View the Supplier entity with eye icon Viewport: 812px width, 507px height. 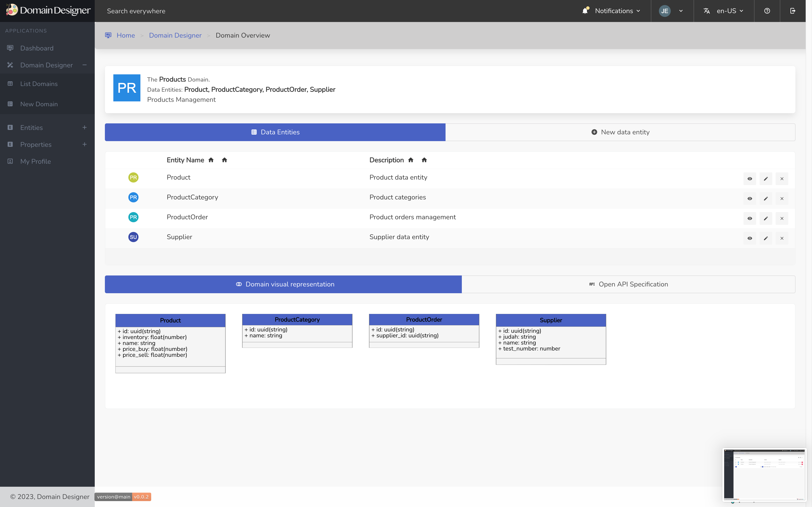[750, 239]
